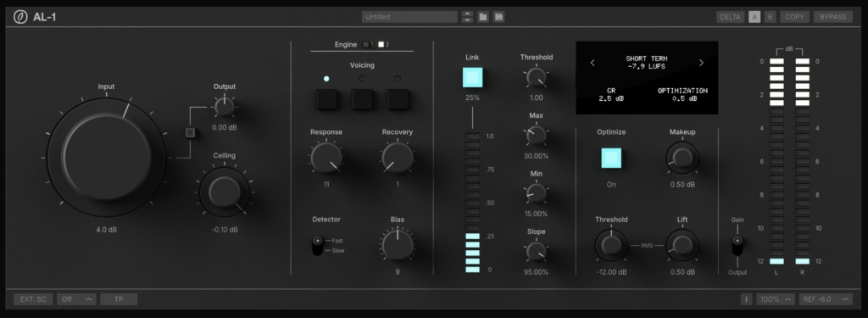The width and height of the screenshot is (868, 318).
Task: Toggle the Optimize button
Action: (x=611, y=158)
